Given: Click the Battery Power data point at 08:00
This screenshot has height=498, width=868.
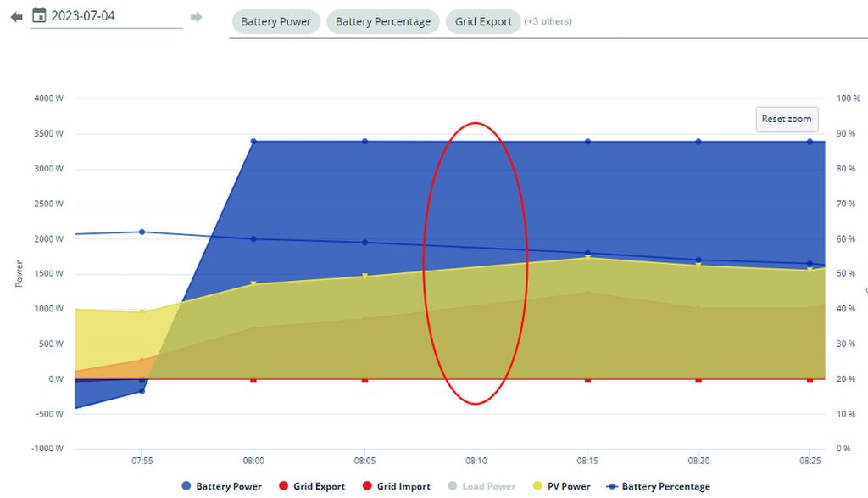Looking at the screenshot, I should [x=253, y=142].
